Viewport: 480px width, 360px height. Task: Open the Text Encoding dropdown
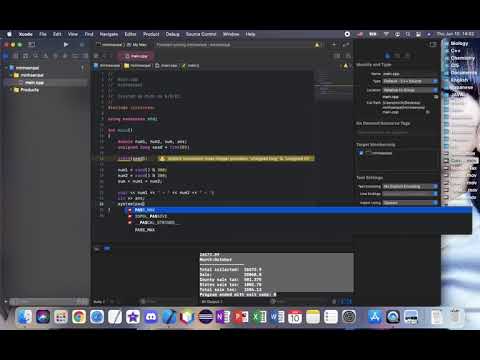click(x=410, y=186)
